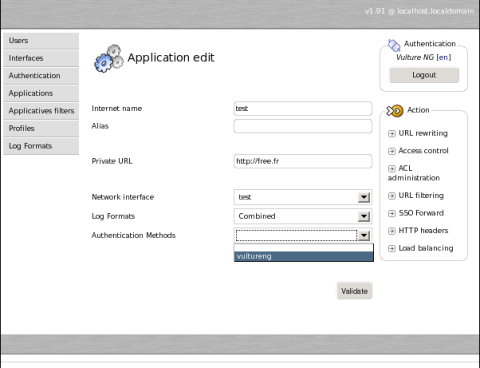Switch language via the [en] link

(x=443, y=57)
